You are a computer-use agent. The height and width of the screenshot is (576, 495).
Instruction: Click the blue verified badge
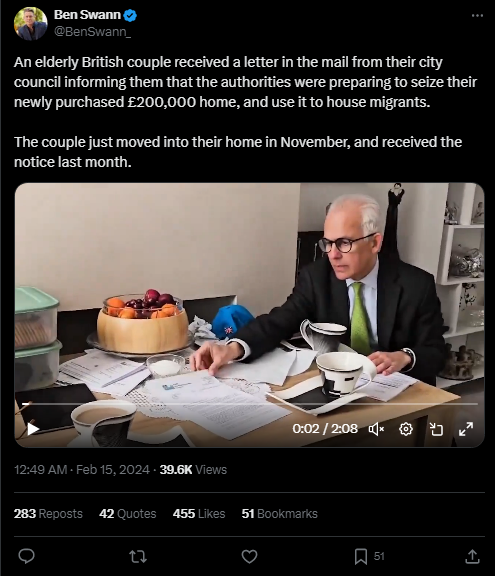pyautogui.click(x=130, y=15)
